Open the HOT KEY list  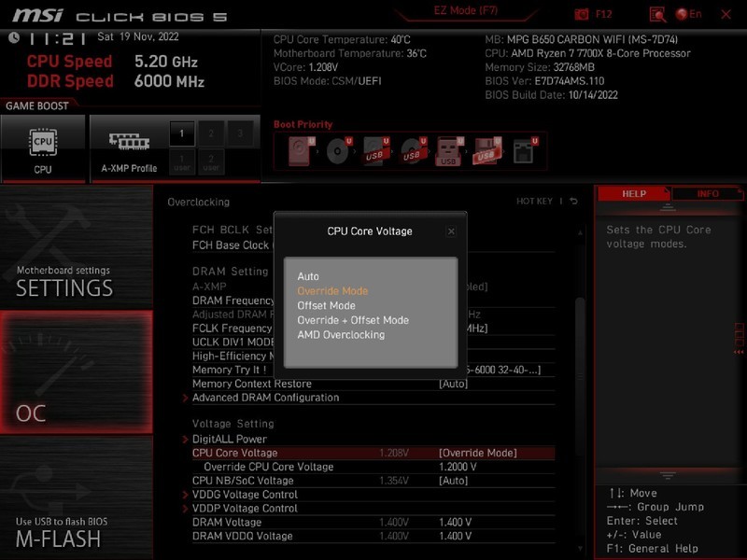[x=534, y=202]
